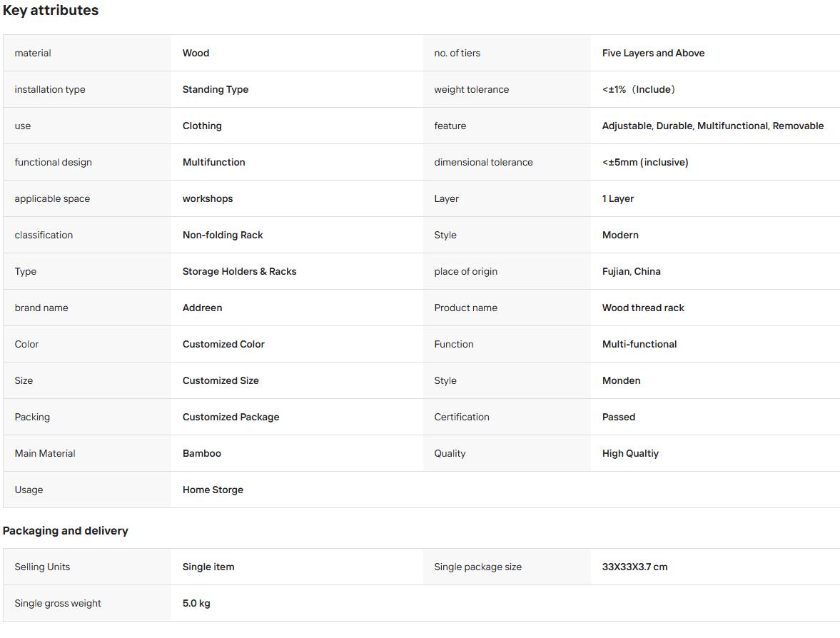Click the Customized Package value
The image size is (840, 638).
pyautogui.click(x=231, y=417)
